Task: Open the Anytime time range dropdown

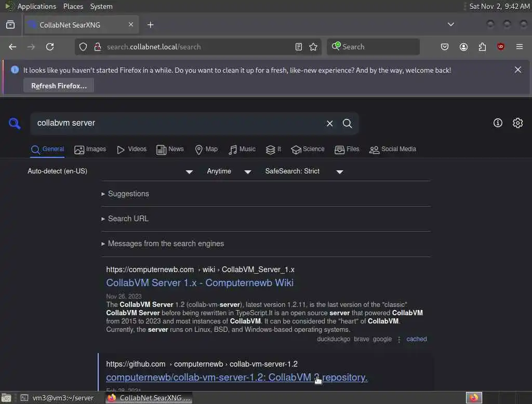Action: (229, 171)
